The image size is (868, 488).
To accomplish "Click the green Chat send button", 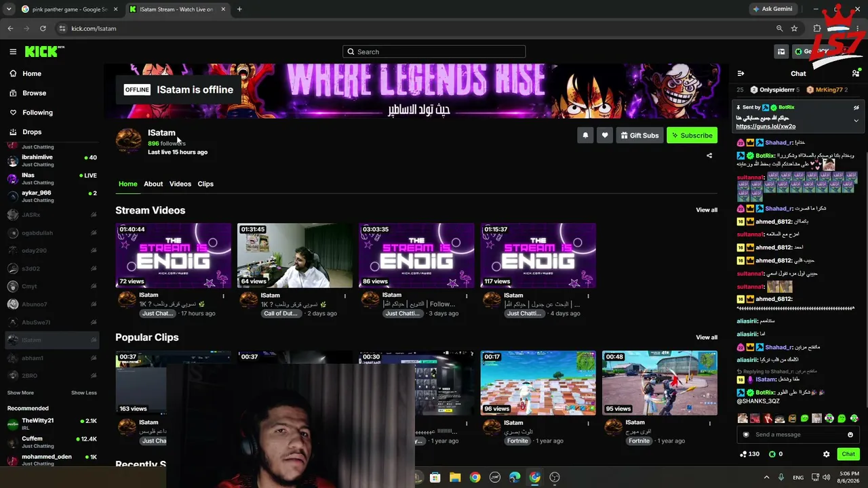I will (848, 454).
